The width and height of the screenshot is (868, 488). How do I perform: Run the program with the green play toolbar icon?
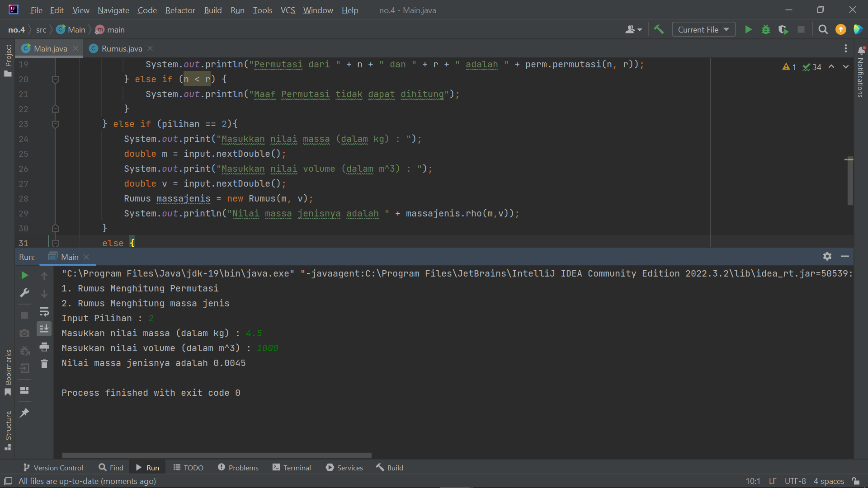pyautogui.click(x=748, y=29)
